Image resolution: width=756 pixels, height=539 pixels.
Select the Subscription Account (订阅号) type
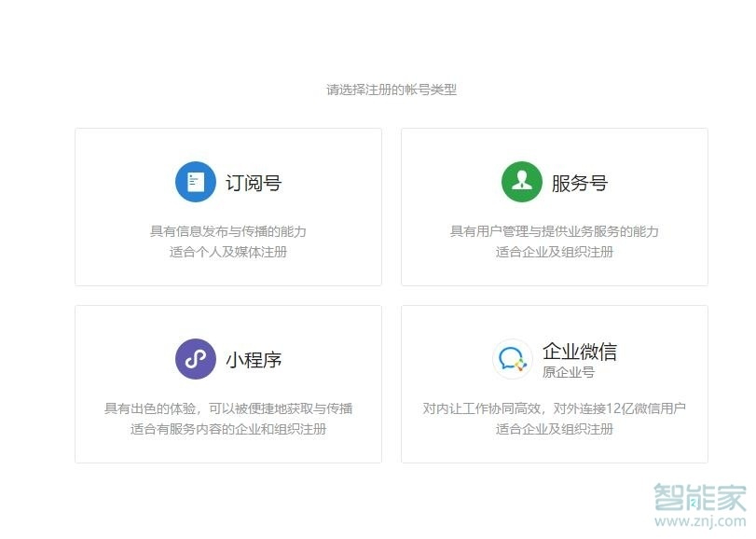[x=227, y=205]
